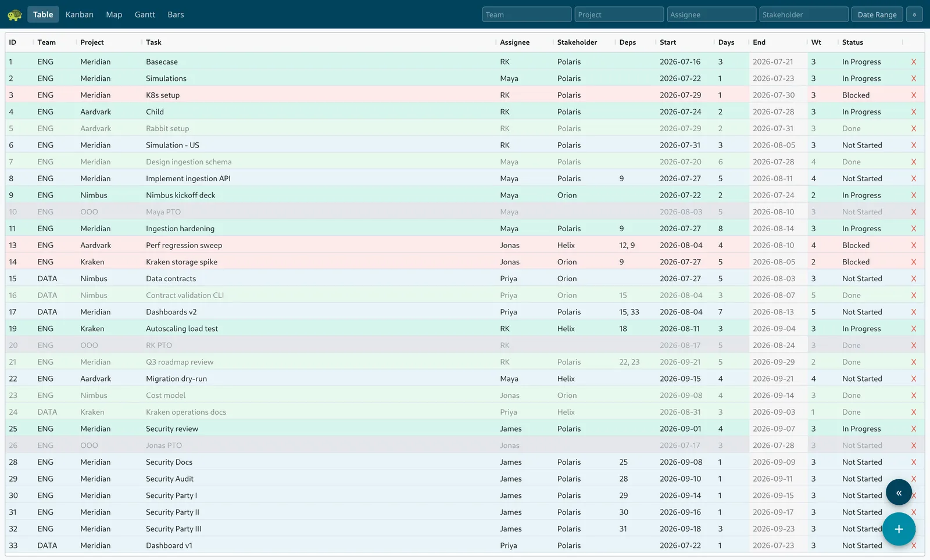Image resolution: width=930 pixels, height=560 pixels.
Task: Open the settings icon beside Date Range
Action: [x=914, y=15]
